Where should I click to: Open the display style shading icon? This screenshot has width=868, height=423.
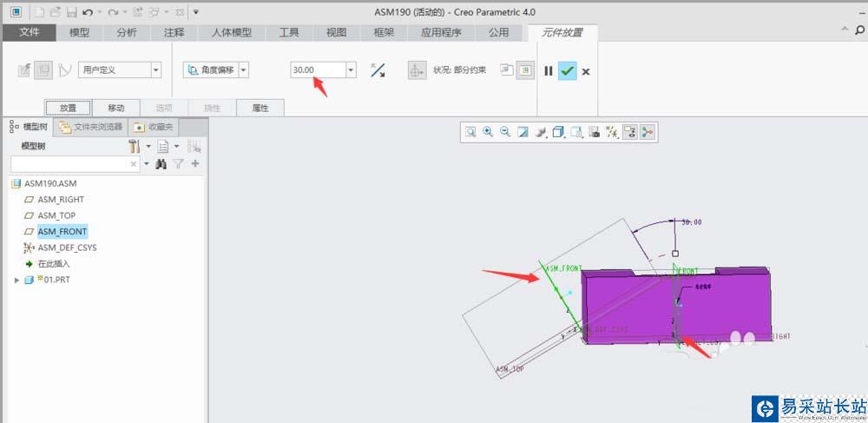coord(542,132)
